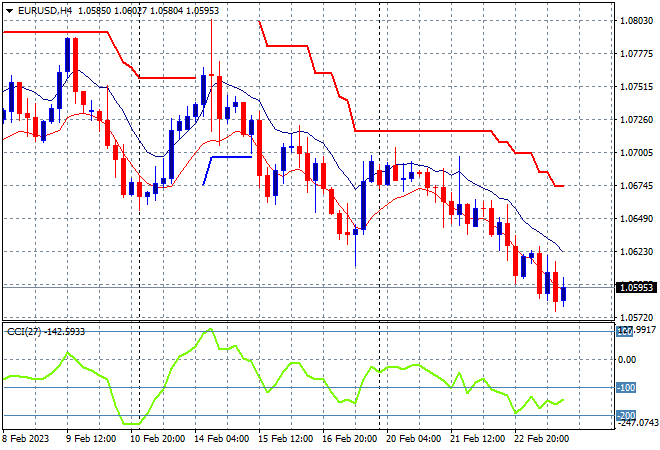Image resolution: width=660 pixels, height=450 pixels.
Task: Click the 0.00 CCI scale value
Action: tap(627, 359)
